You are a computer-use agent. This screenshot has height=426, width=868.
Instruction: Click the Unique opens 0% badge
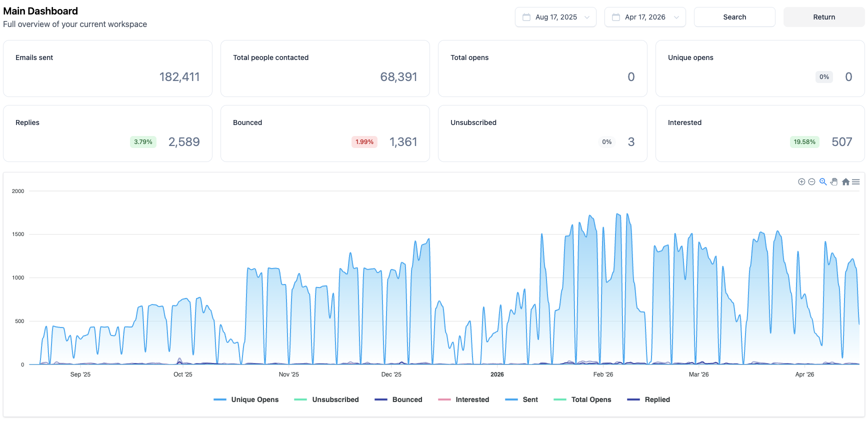point(824,77)
